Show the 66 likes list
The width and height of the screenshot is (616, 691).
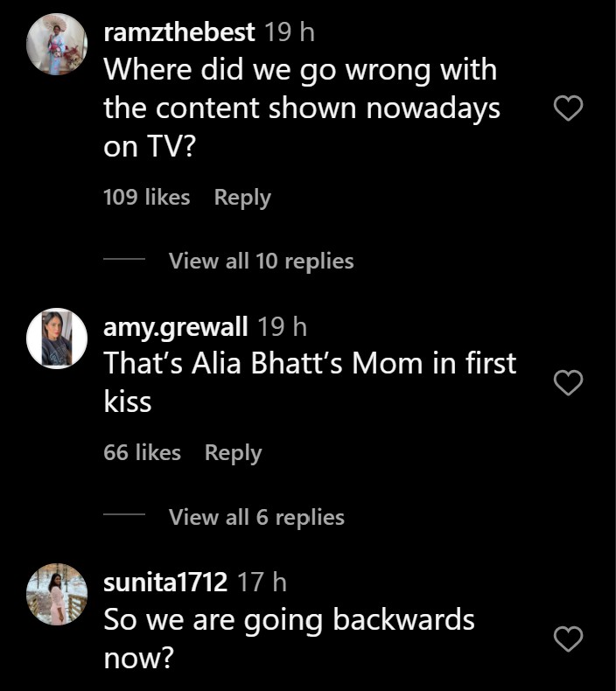pos(142,453)
